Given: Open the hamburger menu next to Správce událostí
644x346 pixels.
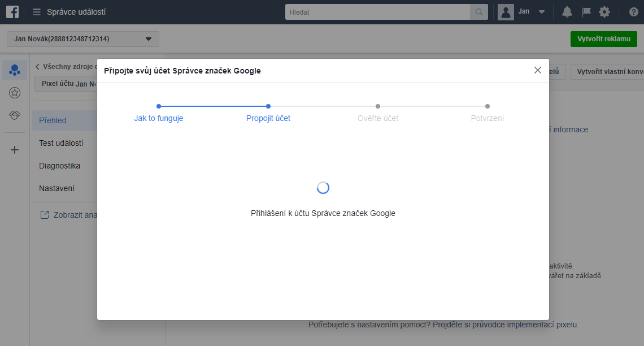Looking at the screenshot, I should pyautogui.click(x=37, y=12).
